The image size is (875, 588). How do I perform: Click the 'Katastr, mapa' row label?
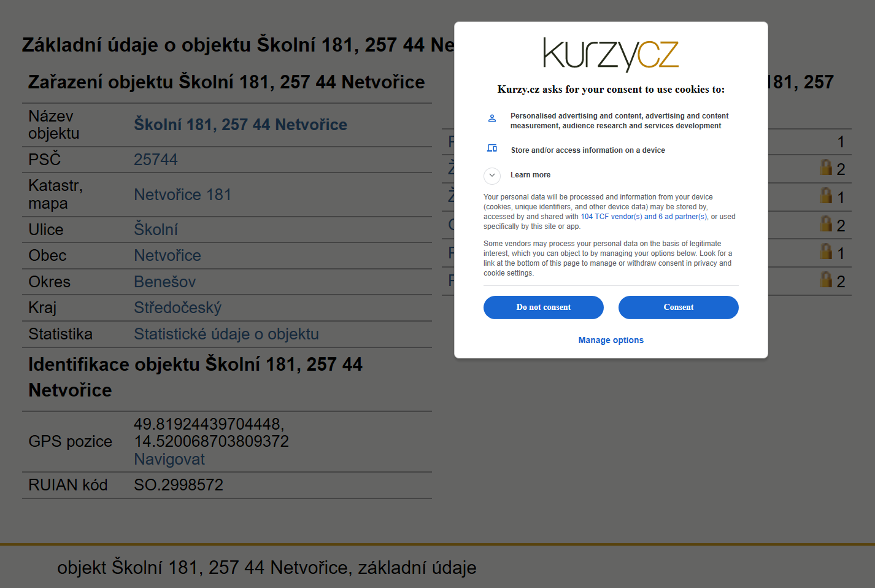[x=55, y=195]
